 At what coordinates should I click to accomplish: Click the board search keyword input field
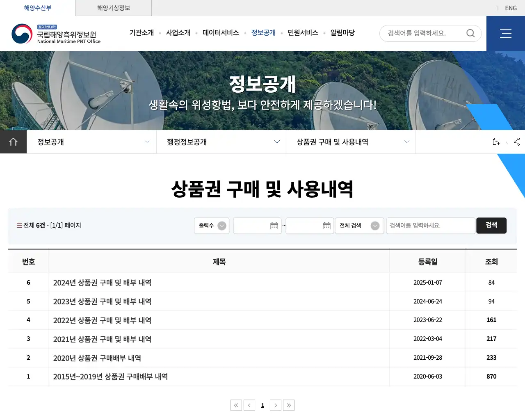(430, 226)
